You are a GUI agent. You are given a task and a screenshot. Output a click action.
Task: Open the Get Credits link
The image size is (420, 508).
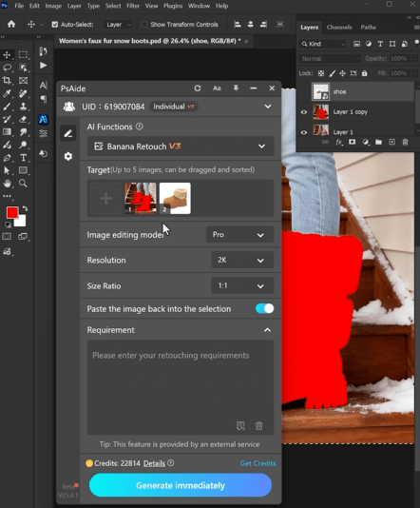258,463
